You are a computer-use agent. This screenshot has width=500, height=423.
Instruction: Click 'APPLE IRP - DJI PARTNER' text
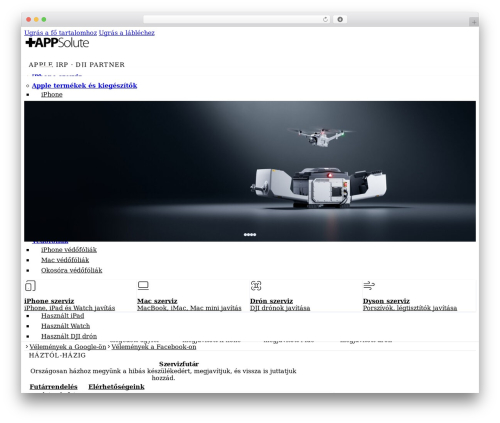(77, 65)
